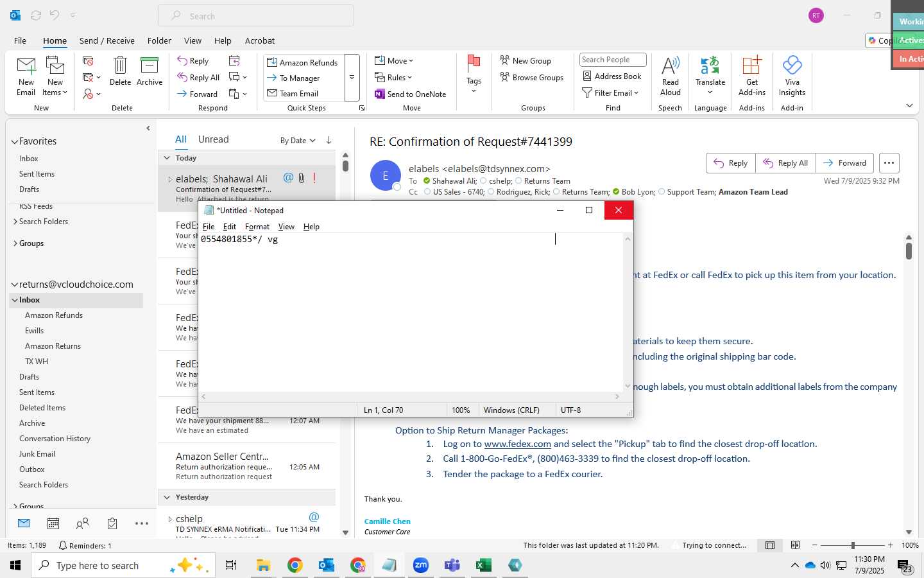Send message to OneNote
The width and height of the screenshot is (924, 578).
(x=411, y=94)
